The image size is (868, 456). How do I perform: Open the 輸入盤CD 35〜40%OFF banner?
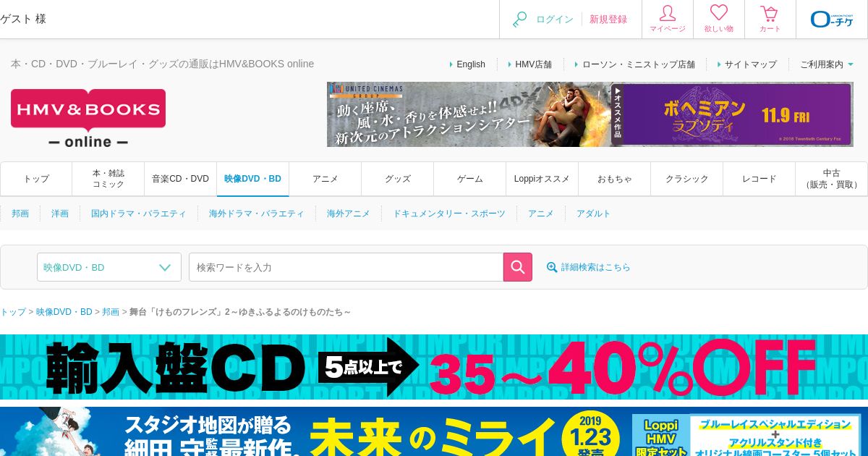pyautogui.click(x=434, y=367)
